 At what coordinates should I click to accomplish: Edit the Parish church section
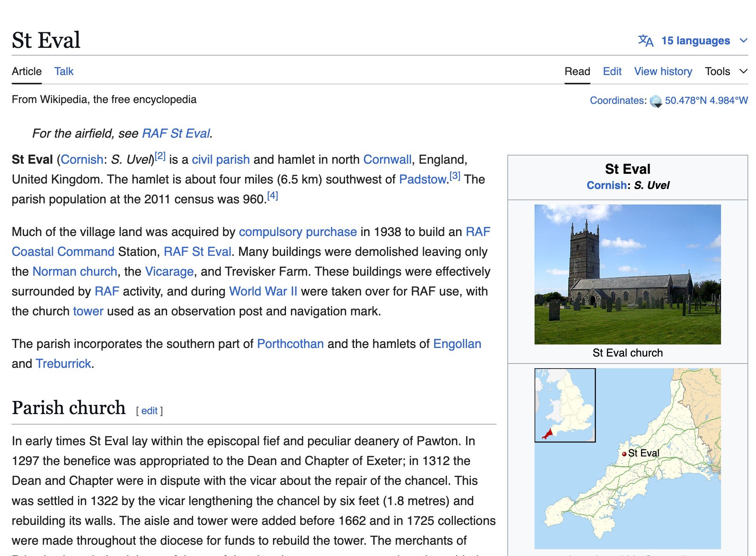[149, 411]
